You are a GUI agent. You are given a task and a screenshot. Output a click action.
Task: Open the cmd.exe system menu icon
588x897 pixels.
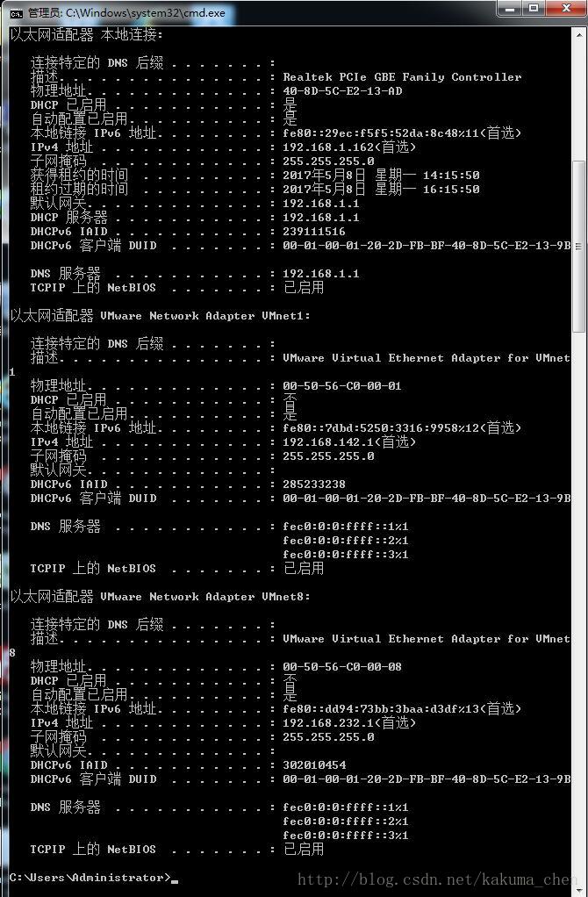[16, 13]
